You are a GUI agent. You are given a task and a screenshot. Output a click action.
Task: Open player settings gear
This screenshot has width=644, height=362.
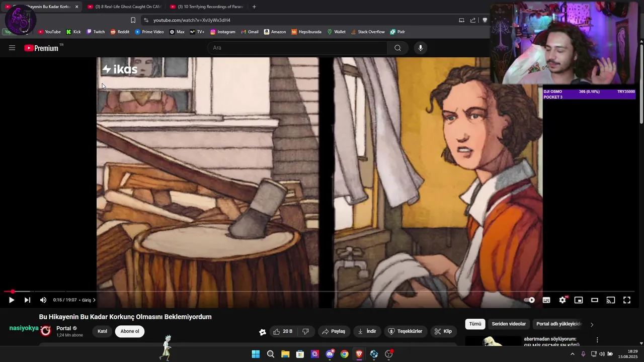click(562, 300)
